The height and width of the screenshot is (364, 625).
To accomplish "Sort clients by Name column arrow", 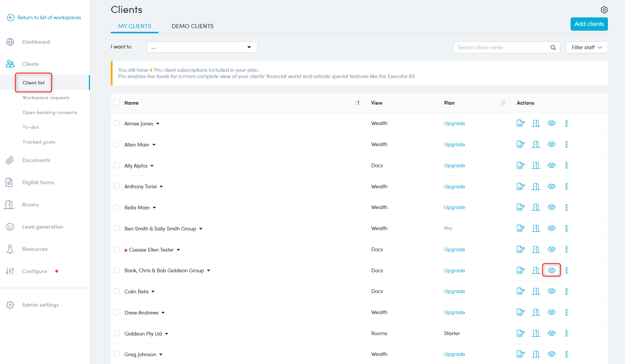I will [x=357, y=103].
